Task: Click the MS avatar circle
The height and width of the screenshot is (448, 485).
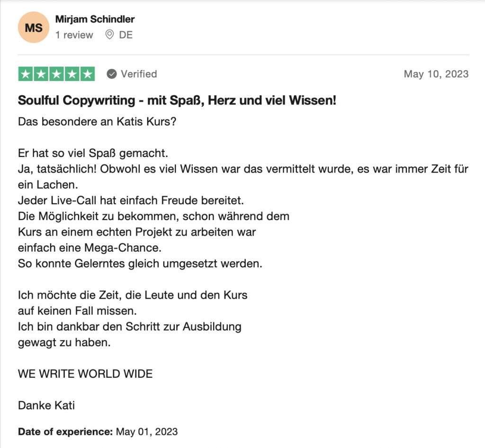Action: (x=34, y=27)
